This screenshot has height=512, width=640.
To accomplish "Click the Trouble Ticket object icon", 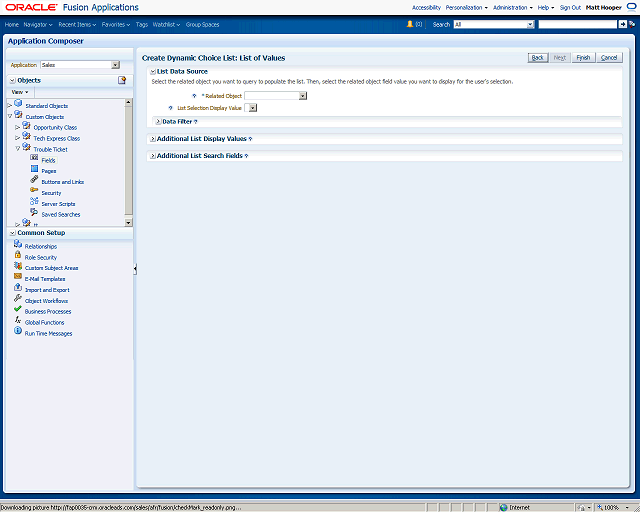I will 27,147.
